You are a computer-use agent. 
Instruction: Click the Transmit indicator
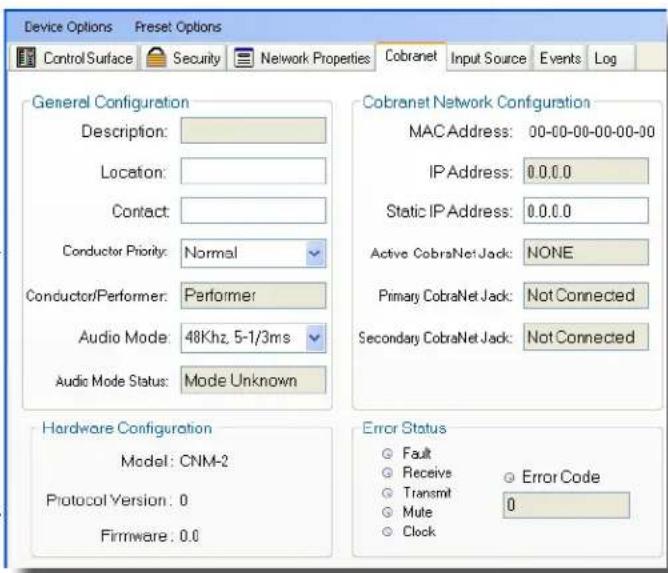pyautogui.click(x=387, y=493)
